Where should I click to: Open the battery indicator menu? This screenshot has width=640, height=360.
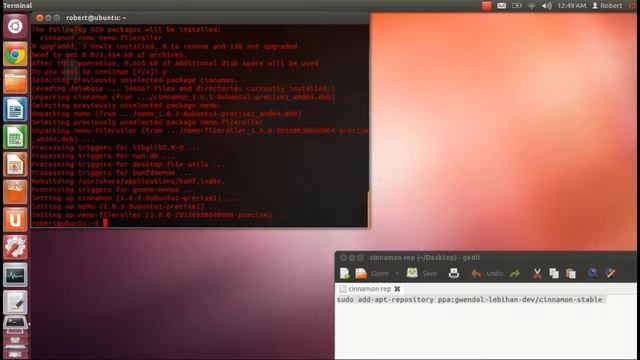pyautogui.click(x=517, y=6)
